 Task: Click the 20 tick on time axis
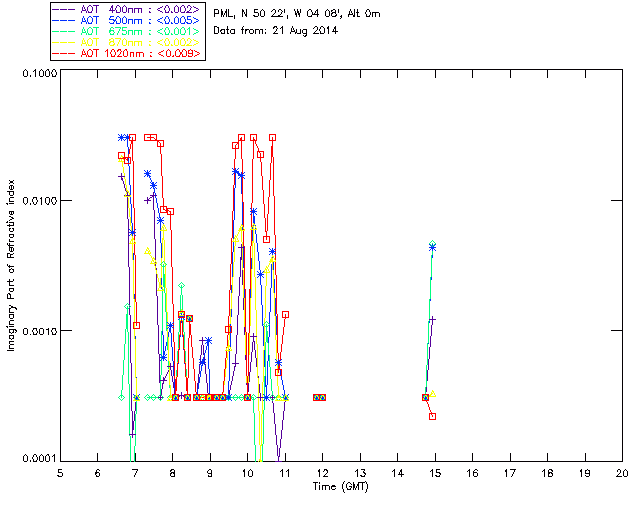[621, 472]
